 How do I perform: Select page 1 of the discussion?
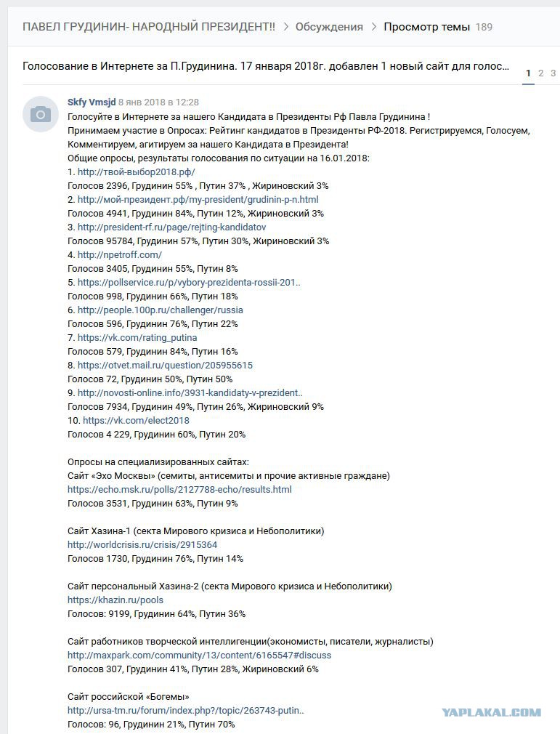point(528,73)
